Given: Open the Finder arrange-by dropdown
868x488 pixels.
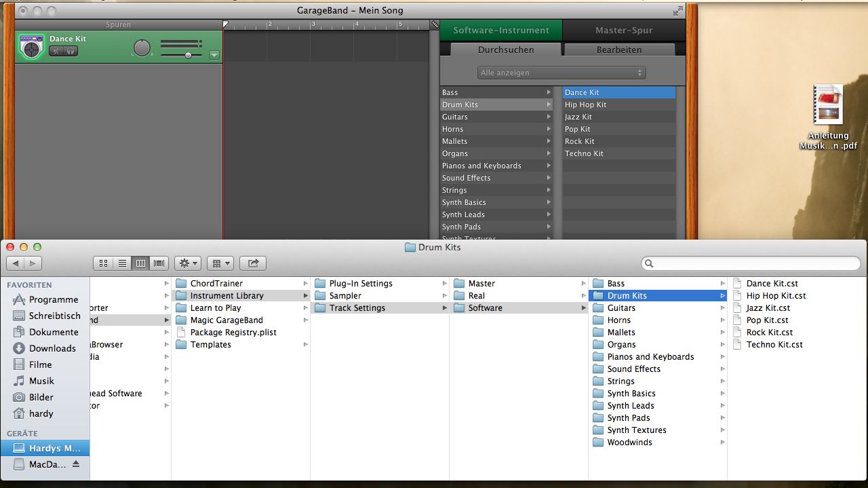Looking at the screenshot, I should pos(220,263).
